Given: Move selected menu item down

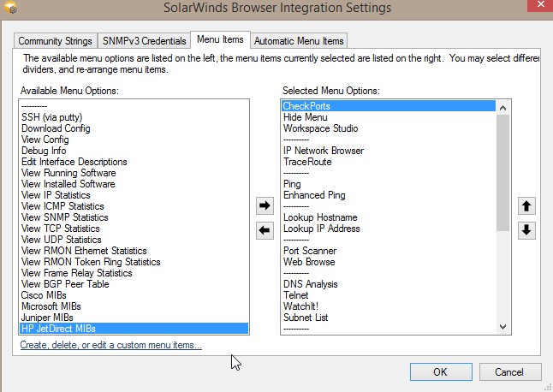Looking at the screenshot, I should (526, 230).
